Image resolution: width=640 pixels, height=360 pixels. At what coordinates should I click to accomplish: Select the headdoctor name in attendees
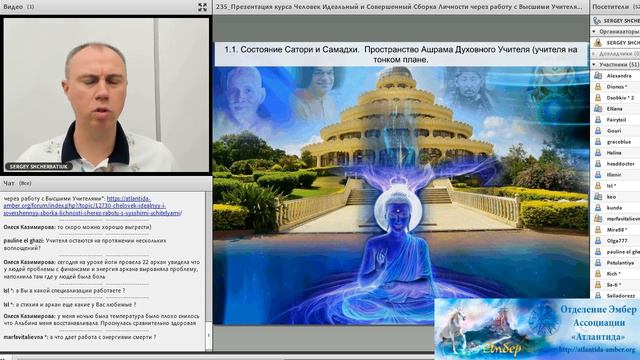[620, 164]
